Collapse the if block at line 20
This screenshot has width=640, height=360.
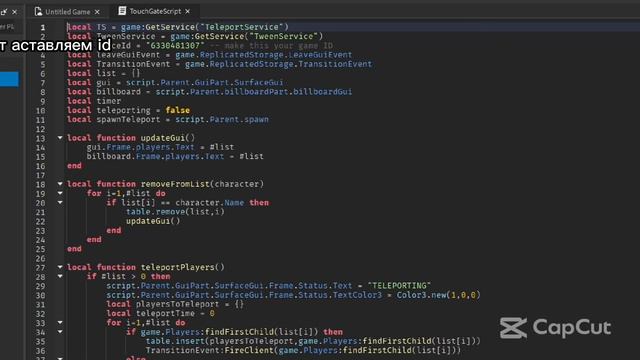point(60,202)
